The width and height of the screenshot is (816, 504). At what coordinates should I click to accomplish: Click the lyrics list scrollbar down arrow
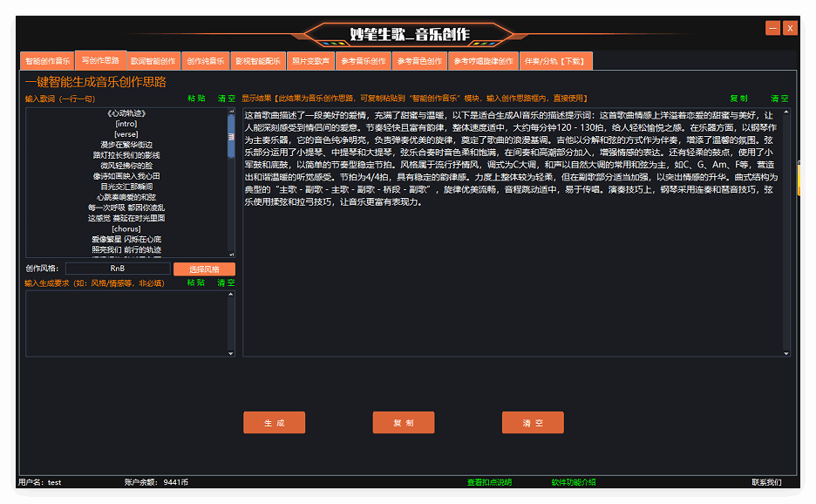pos(231,253)
